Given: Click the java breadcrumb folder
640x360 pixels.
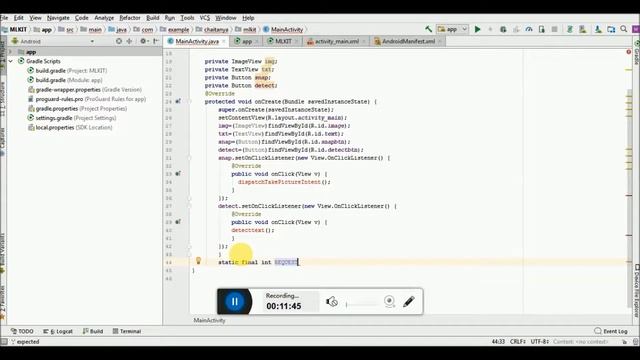Looking at the screenshot, I should point(118,29).
